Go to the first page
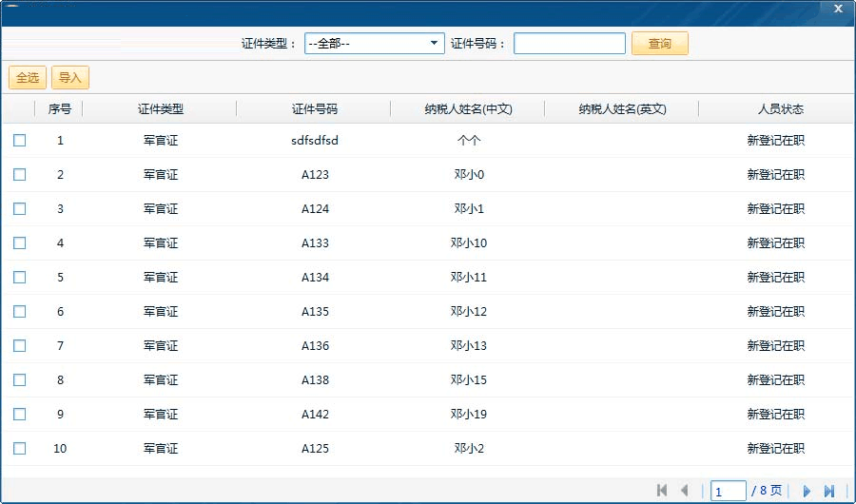Image resolution: width=856 pixels, height=504 pixels. tap(662, 491)
